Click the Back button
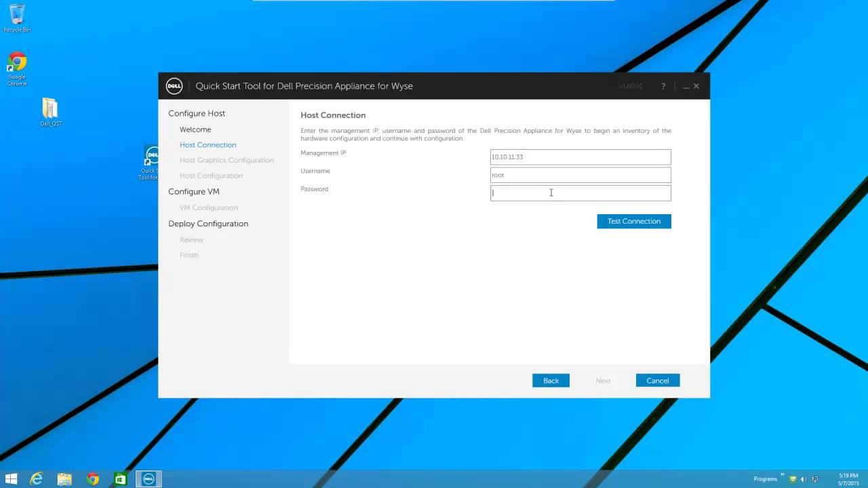Screen dimensions: 868x488 point(551,381)
